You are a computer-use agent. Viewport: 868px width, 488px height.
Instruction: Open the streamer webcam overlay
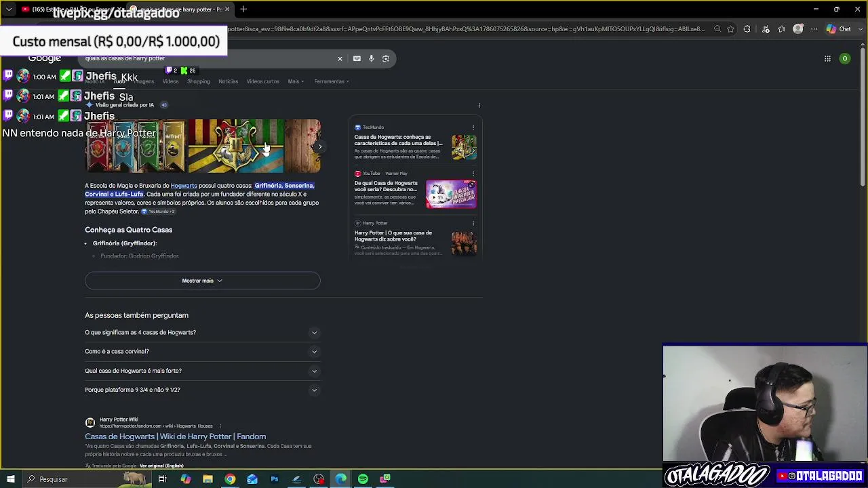click(x=764, y=404)
